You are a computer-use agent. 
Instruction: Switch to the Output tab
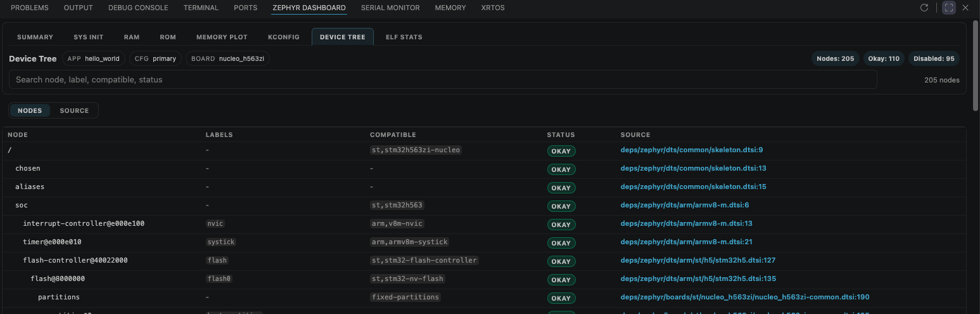[79, 8]
